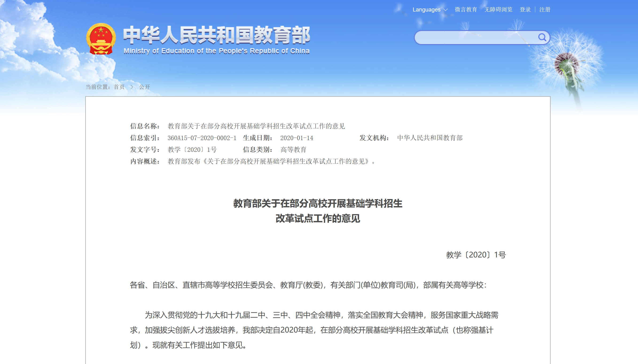
Task: Click the 中华人民共和国教育部 site title
Action: (216, 35)
